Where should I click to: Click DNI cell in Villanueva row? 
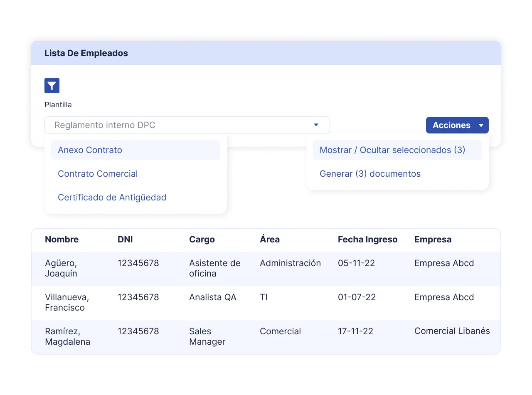coord(138,297)
